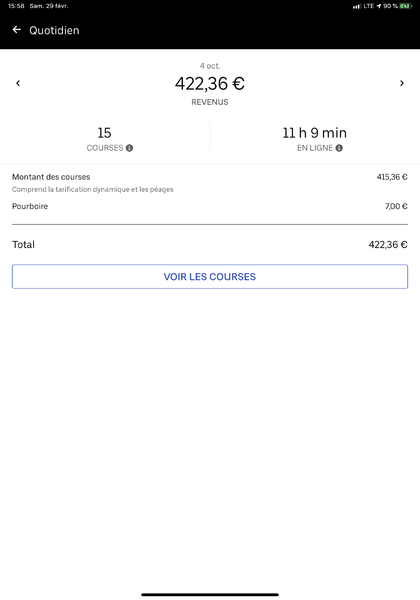Tap the 11 h 9 min online time

click(x=314, y=133)
